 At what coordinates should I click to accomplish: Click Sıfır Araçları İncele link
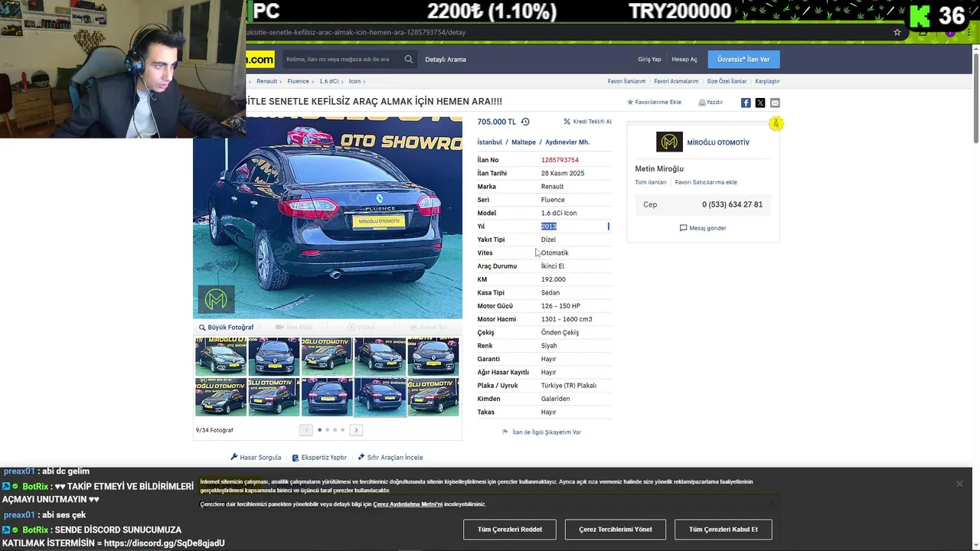[x=390, y=458]
